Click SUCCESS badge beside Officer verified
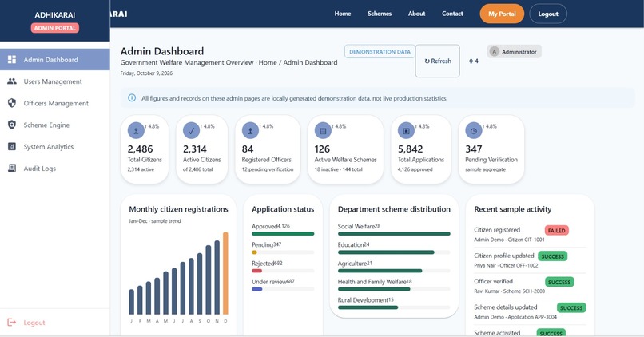 559,282
